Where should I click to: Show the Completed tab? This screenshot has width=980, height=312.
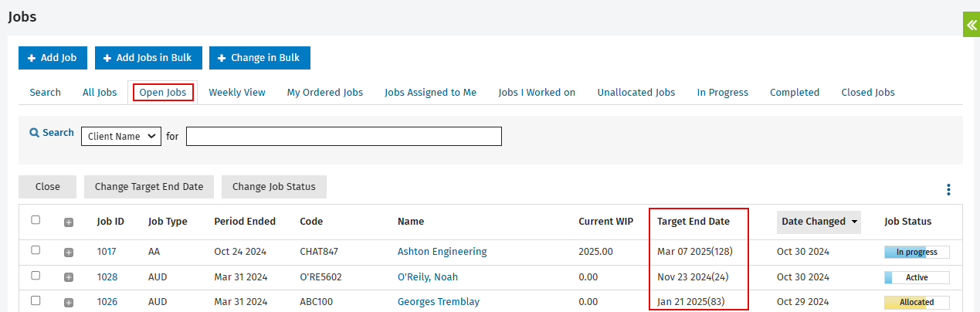point(795,93)
